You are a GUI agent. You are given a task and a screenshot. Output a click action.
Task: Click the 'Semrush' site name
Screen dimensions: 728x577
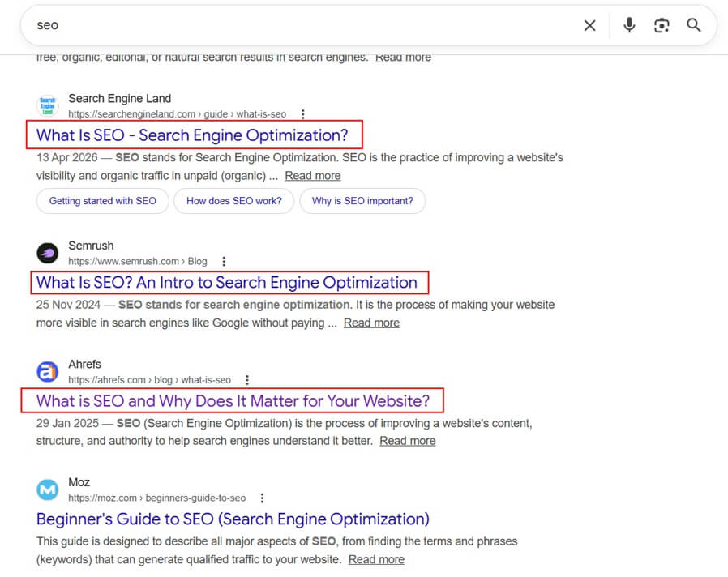click(x=91, y=246)
